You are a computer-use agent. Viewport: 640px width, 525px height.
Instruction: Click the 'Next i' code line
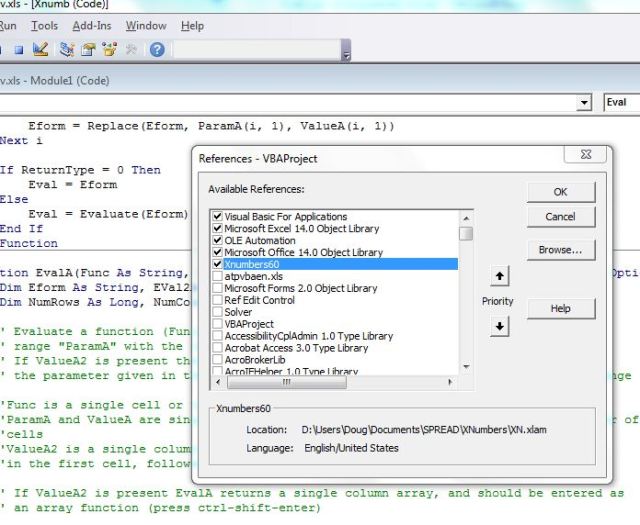tap(21, 140)
